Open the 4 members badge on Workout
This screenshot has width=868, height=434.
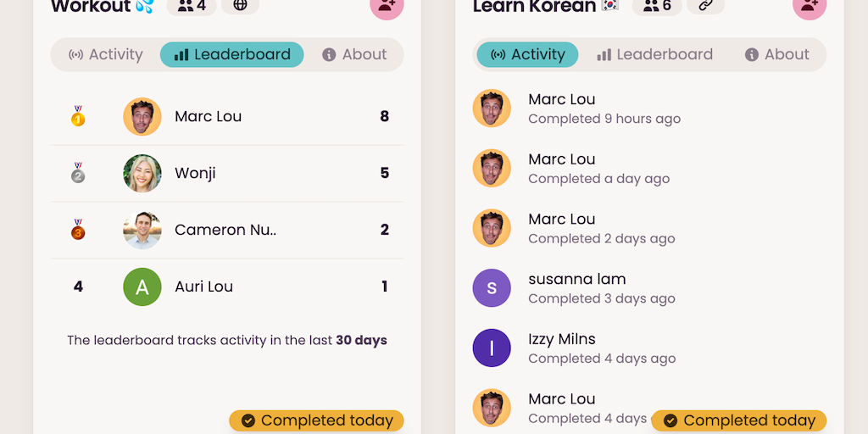pyautogui.click(x=192, y=6)
